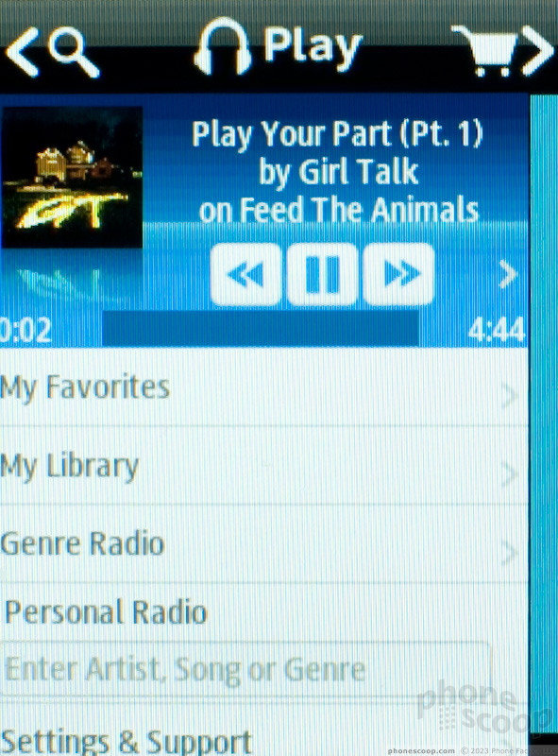
Task: Pause the current song
Action: [322, 274]
